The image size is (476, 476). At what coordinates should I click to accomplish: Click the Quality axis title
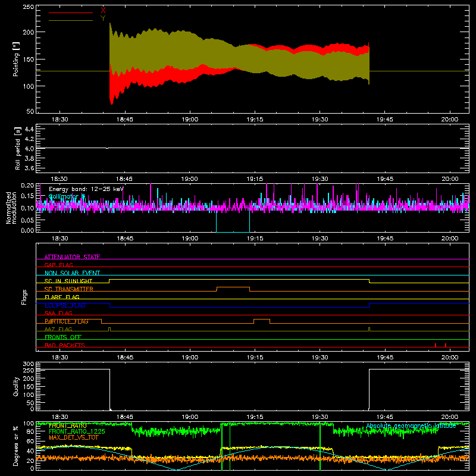pos(16,386)
